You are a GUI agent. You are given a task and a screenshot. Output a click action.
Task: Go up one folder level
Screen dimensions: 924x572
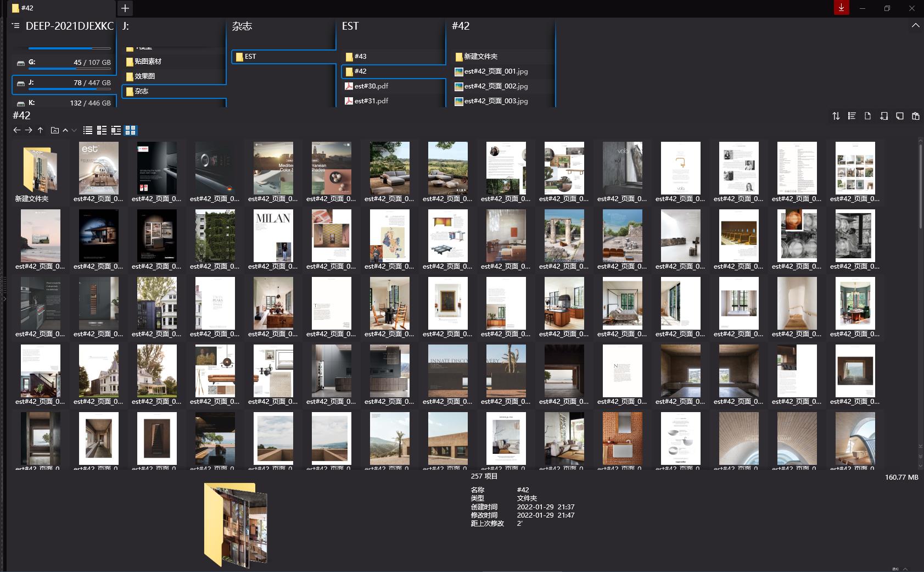tap(40, 130)
